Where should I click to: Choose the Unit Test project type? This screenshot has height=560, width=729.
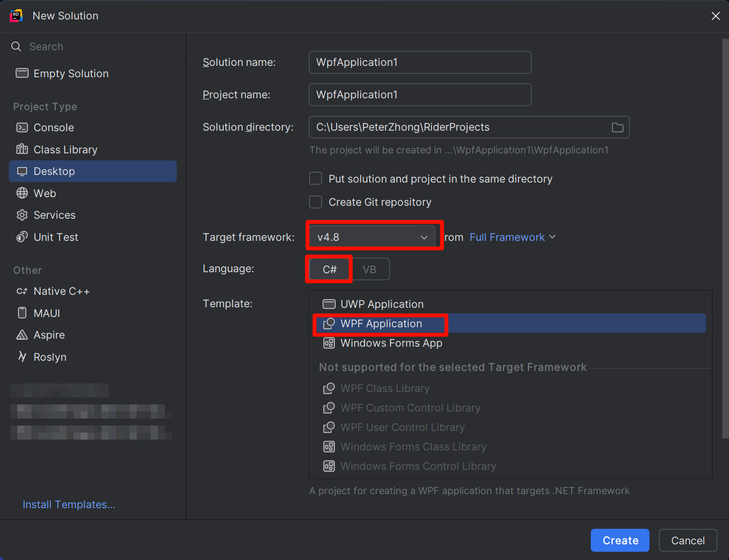tap(93, 237)
